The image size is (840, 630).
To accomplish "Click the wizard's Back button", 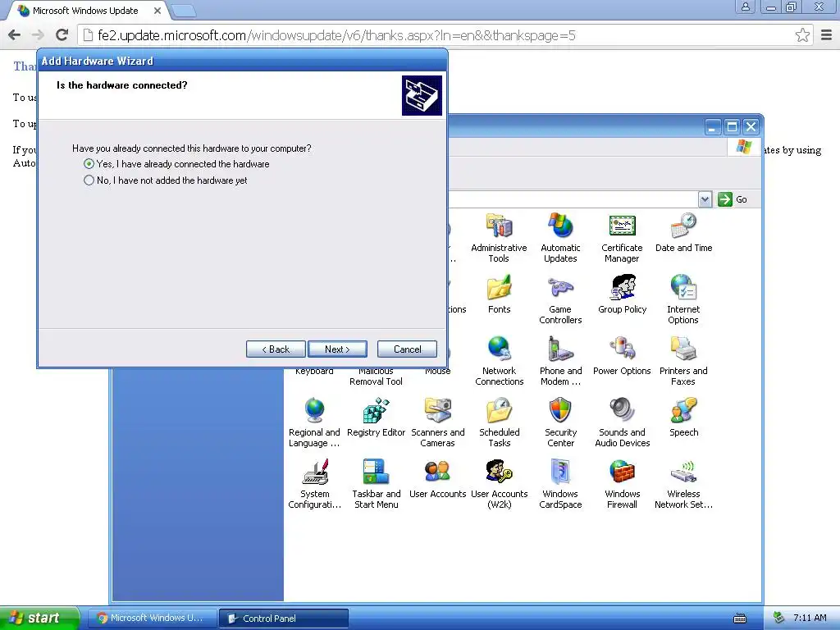I will (x=276, y=349).
